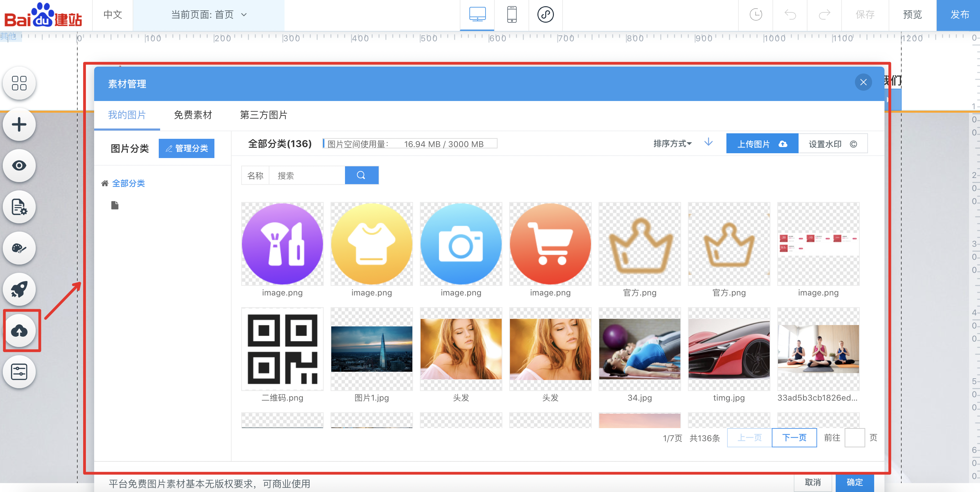Image resolution: width=980 pixels, height=492 pixels.
Task: Open the cloud upload material icon
Action: 19,331
